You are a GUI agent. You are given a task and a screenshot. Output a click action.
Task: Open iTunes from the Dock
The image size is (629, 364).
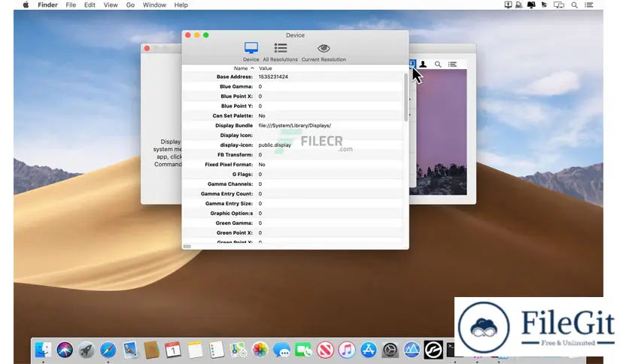347,350
